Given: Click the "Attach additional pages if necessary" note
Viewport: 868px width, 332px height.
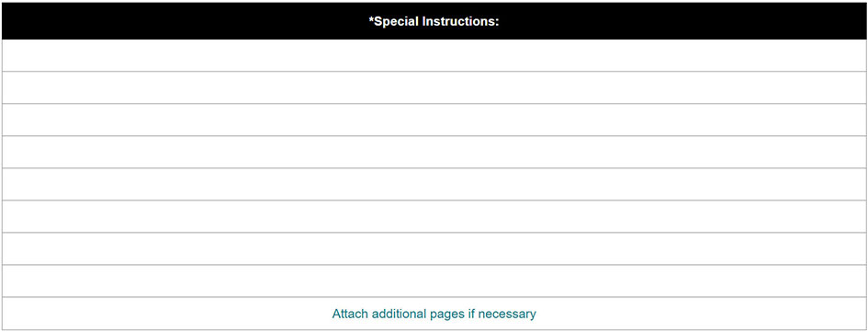Looking at the screenshot, I should coord(434,314).
